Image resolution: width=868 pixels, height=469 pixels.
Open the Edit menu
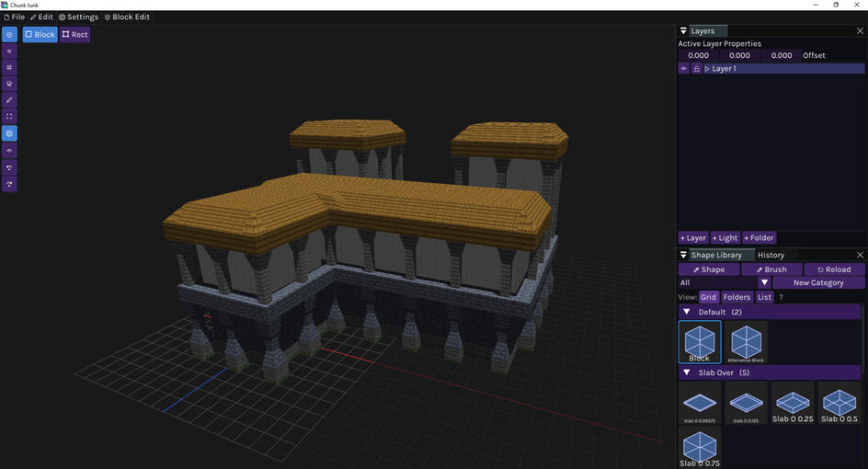[x=42, y=17]
